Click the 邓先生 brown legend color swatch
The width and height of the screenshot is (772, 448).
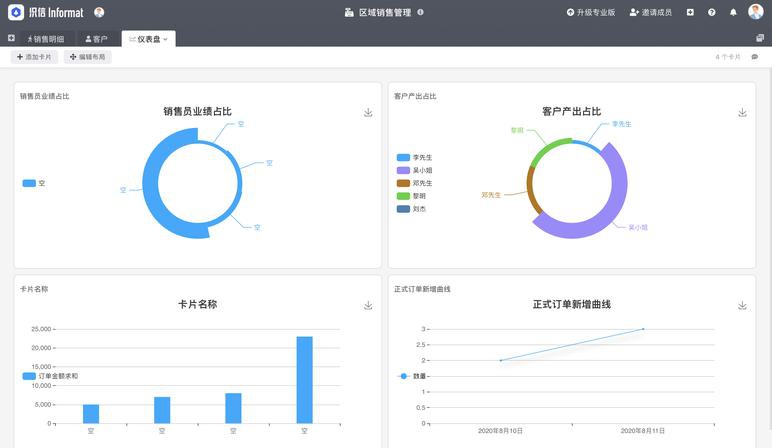(403, 183)
